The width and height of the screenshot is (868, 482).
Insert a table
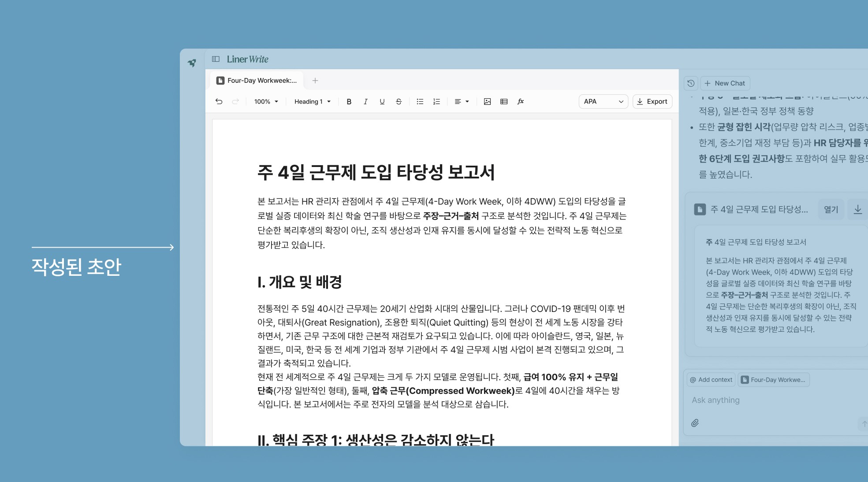pyautogui.click(x=504, y=101)
